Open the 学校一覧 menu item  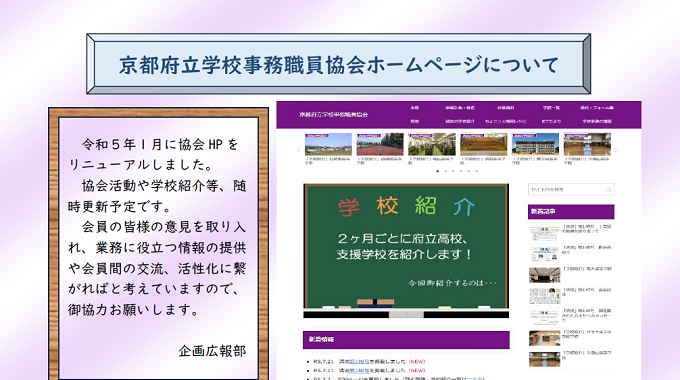[551, 108]
